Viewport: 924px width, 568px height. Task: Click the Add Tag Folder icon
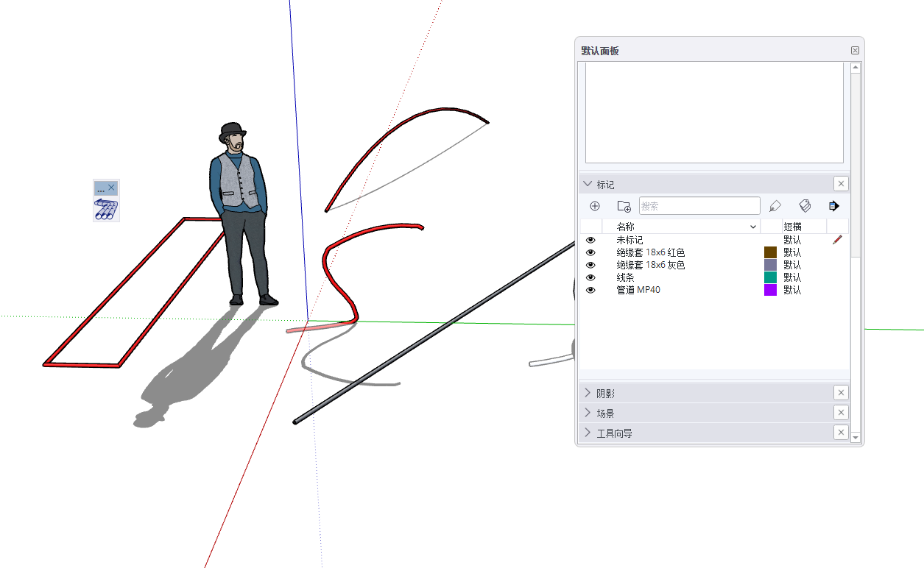pos(624,206)
